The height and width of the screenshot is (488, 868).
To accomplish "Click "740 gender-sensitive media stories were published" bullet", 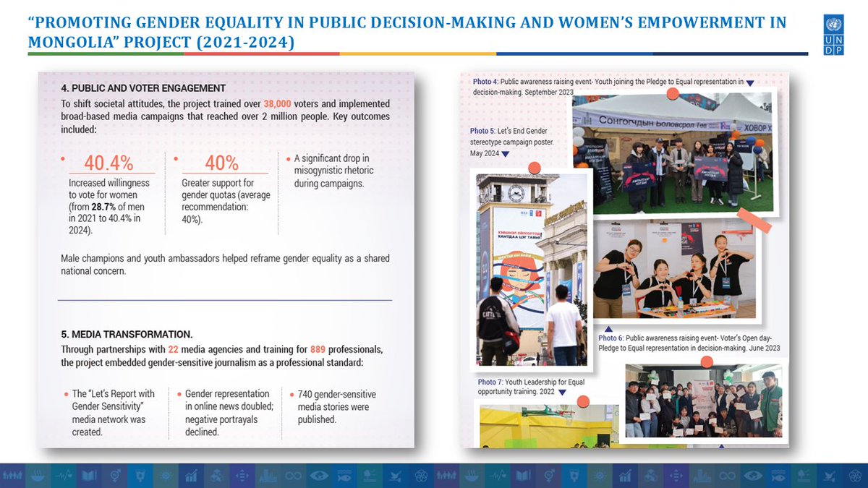I will pos(337,406).
